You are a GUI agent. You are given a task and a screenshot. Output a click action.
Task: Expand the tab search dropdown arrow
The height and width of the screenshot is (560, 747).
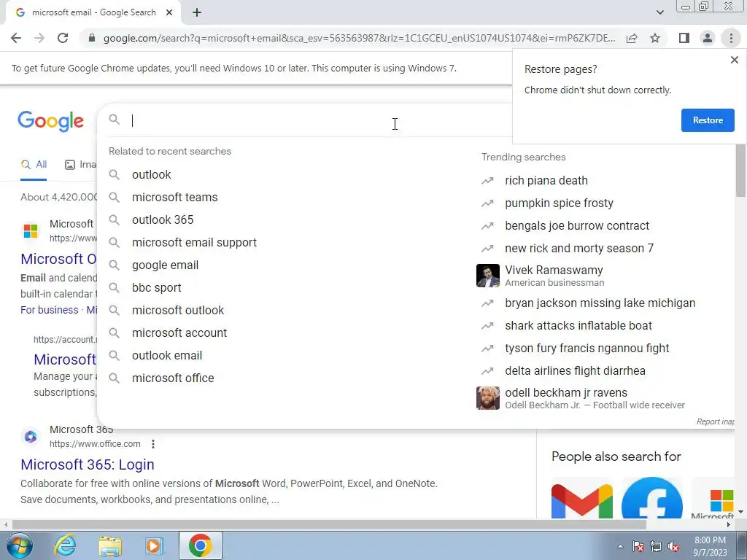point(659,12)
